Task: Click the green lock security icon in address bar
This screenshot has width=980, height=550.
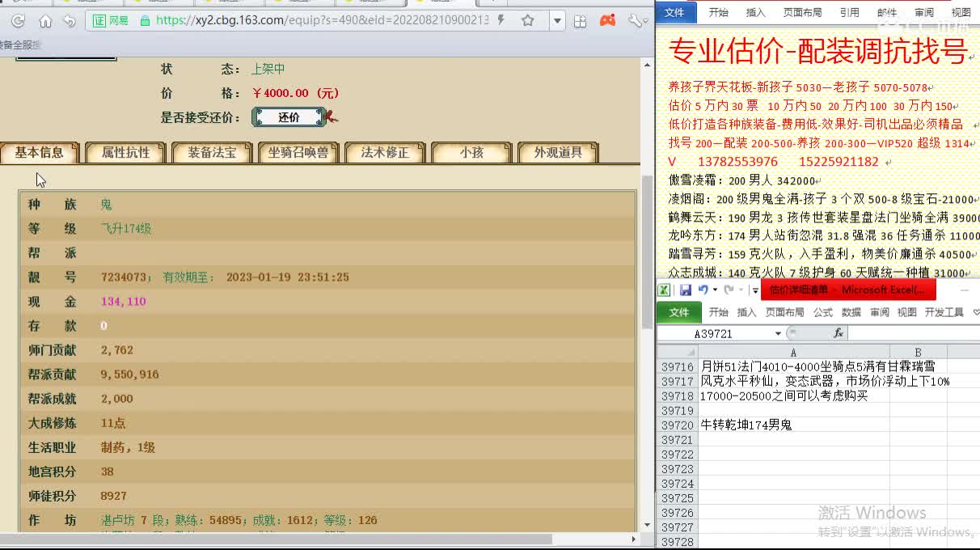Action: [x=145, y=20]
